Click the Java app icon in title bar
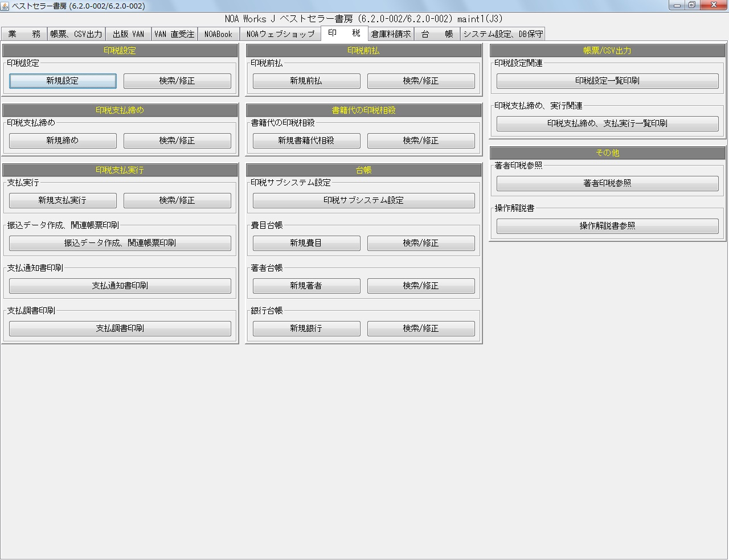The image size is (729, 560). (x=5, y=6)
